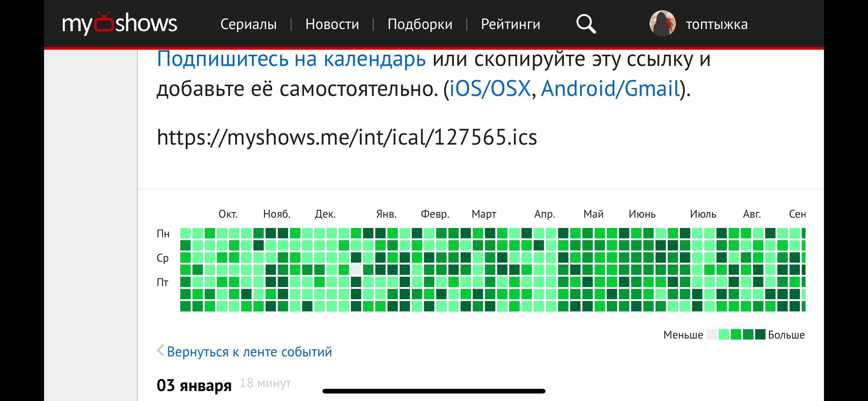This screenshot has height=401, width=868.
Task: Open the Подборки menu
Action: point(420,24)
